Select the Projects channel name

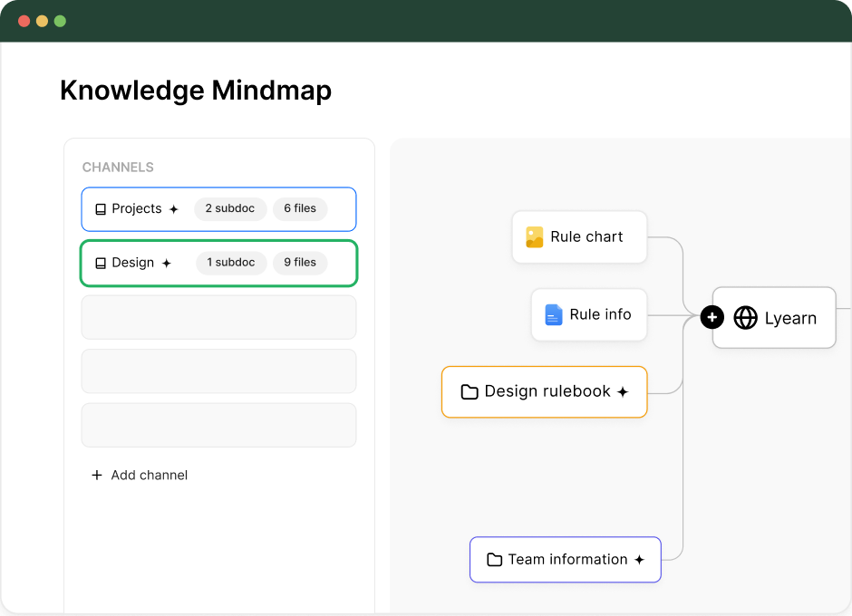[x=137, y=208]
